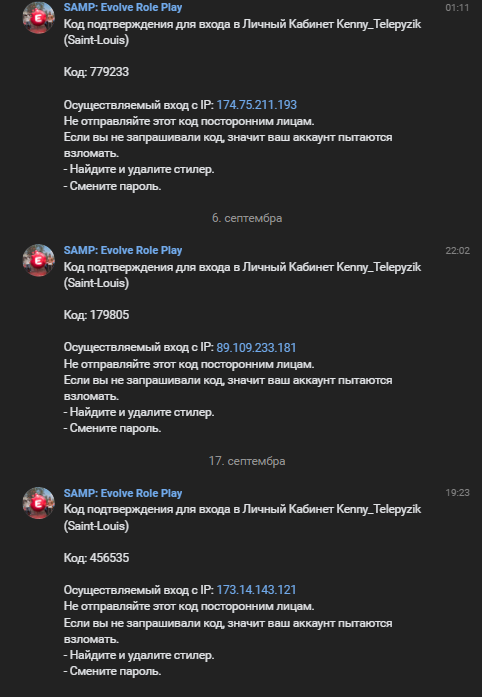This screenshot has width=482, height=697.
Task: Follow IP link 89.109.233.181
Action: [256, 348]
